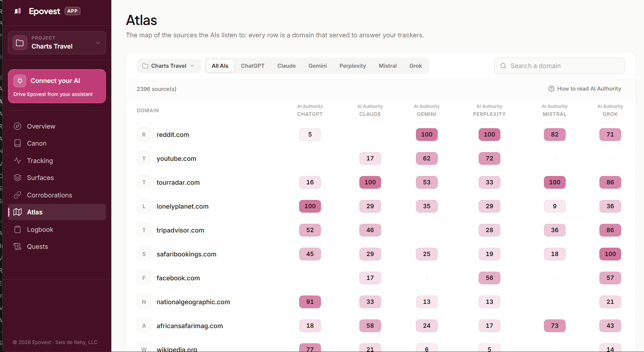Click the T avatar for tripadvisor.com
Screen dimensions: 644x352
144,230
